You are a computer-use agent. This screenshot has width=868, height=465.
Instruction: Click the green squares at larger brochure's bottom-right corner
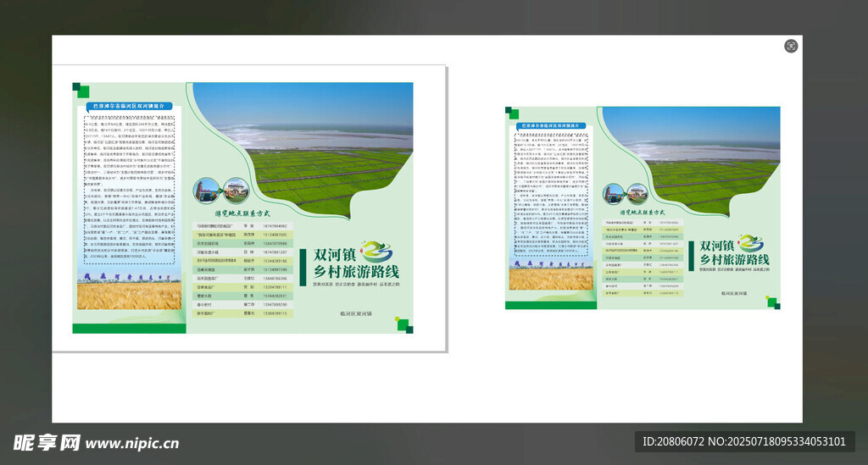(x=404, y=325)
